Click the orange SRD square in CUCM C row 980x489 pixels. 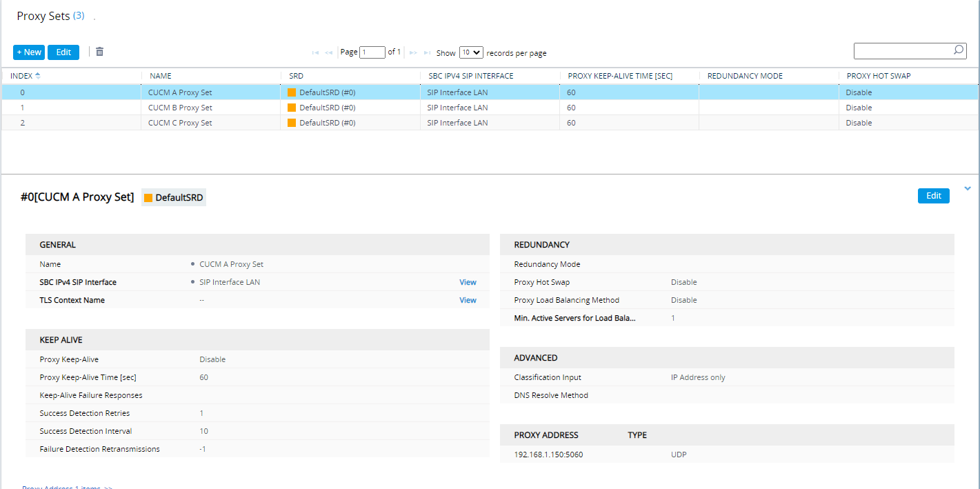coord(292,123)
